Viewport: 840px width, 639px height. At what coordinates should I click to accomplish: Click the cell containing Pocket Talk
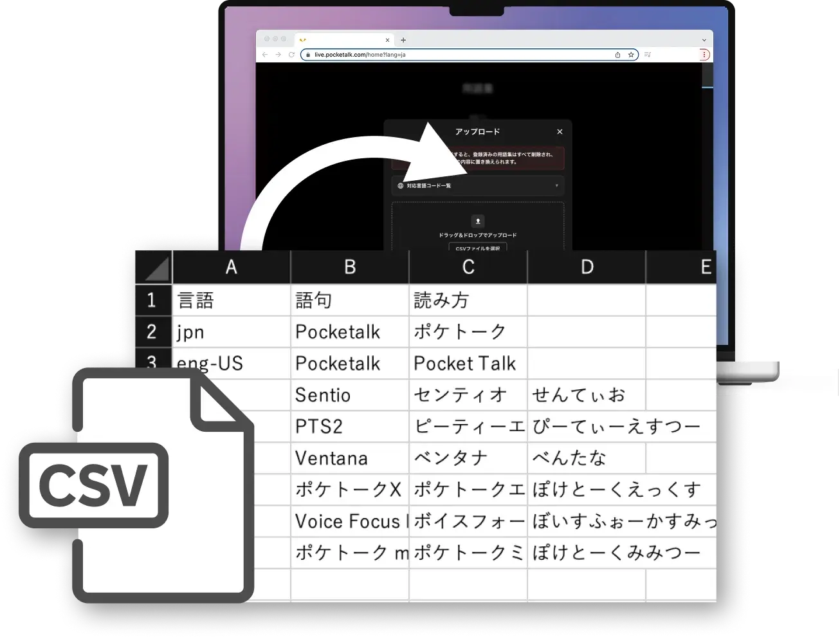point(468,363)
